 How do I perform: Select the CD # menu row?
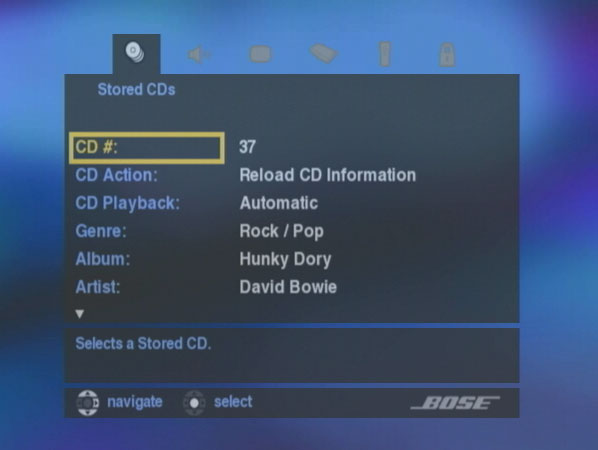pyautogui.click(x=146, y=148)
